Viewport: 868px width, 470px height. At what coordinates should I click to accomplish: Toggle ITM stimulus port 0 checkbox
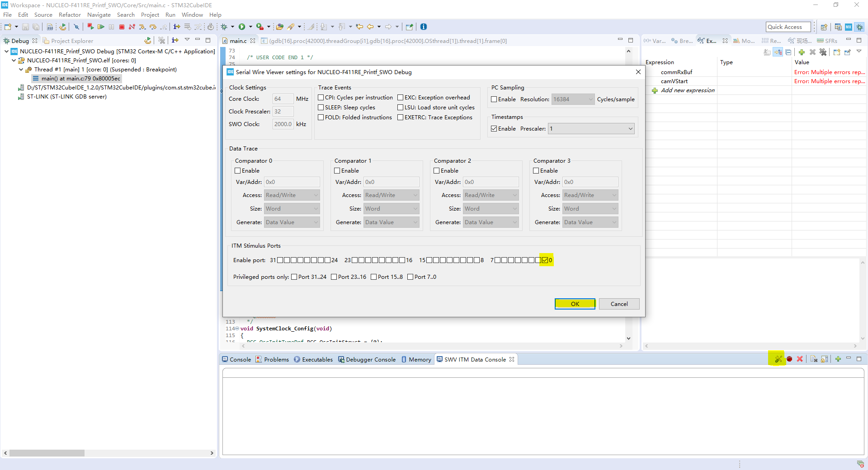[x=545, y=260]
